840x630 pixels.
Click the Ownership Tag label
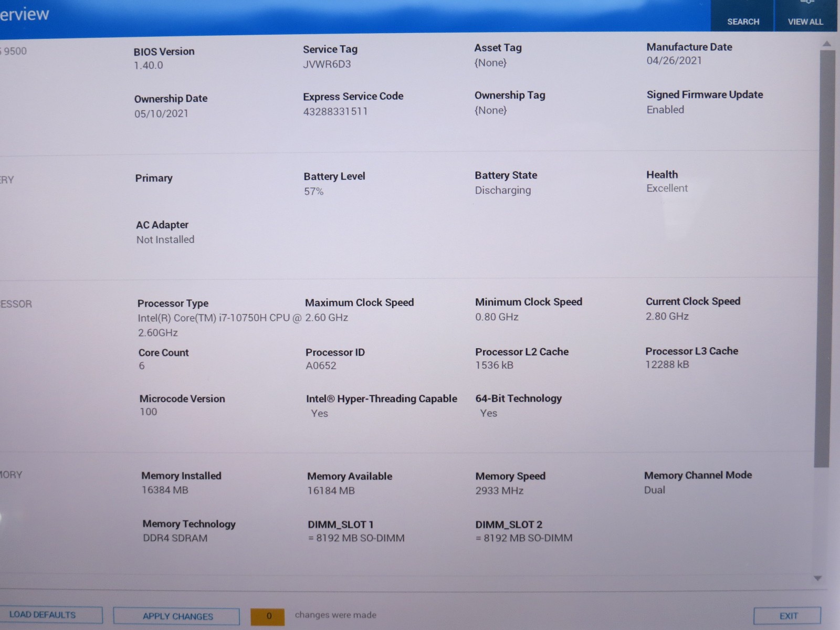click(x=510, y=95)
